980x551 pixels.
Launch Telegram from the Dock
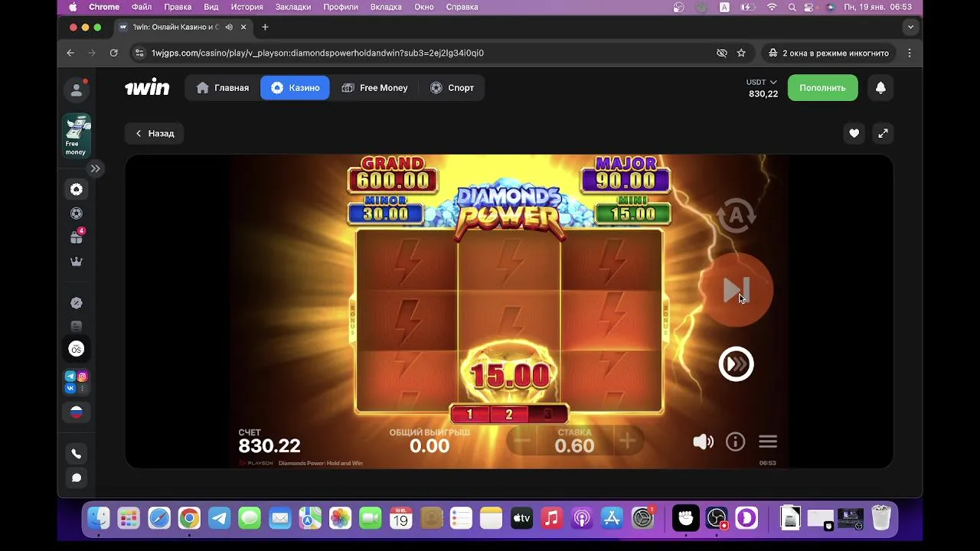[x=220, y=518]
